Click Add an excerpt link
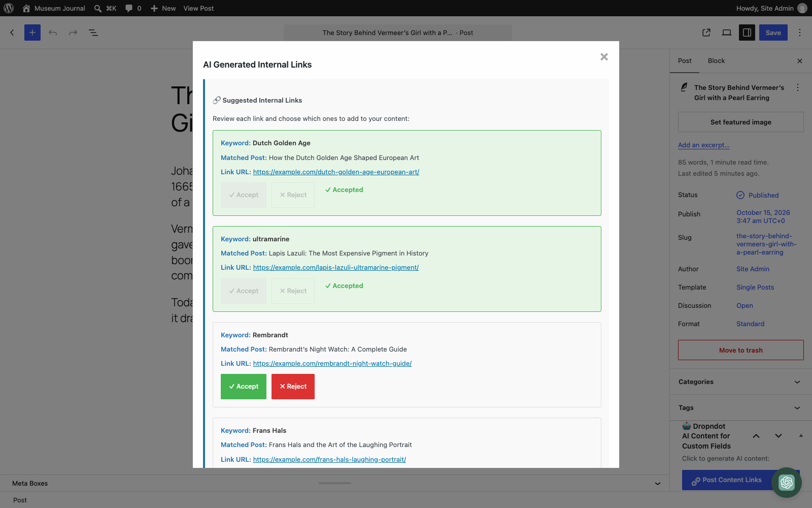Image resolution: width=812 pixels, height=508 pixels. click(704, 145)
